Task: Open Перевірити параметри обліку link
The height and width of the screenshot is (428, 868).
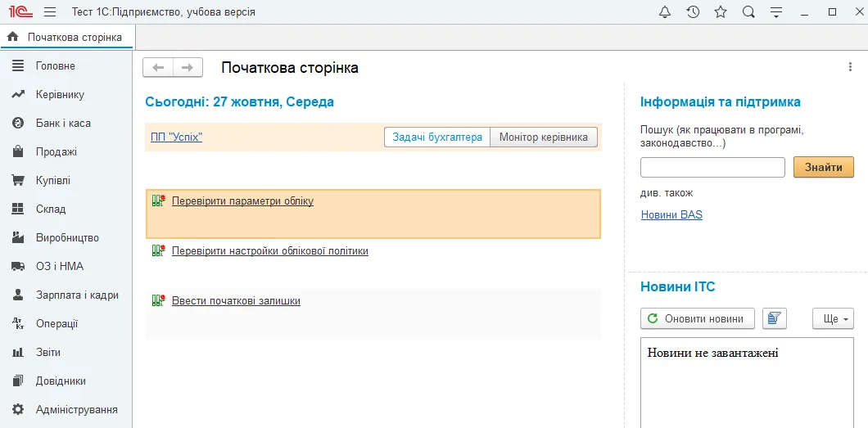Action: click(242, 201)
